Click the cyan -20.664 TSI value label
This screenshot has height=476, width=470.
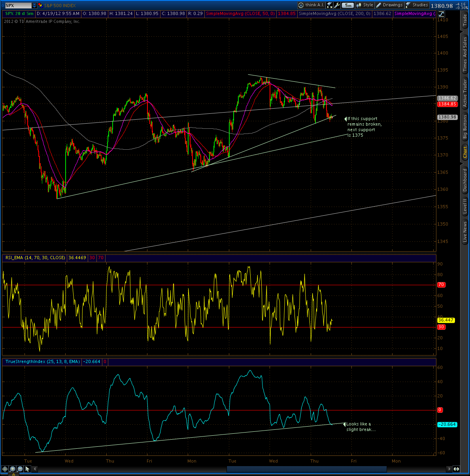[447, 424]
